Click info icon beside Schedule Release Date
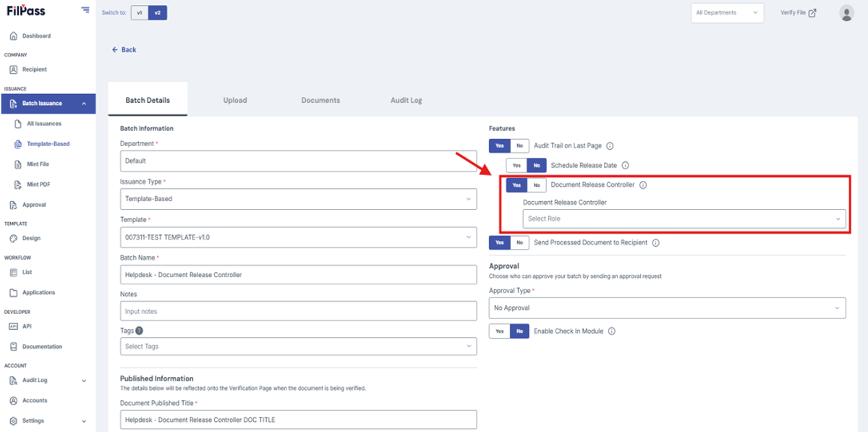 [x=626, y=165]
